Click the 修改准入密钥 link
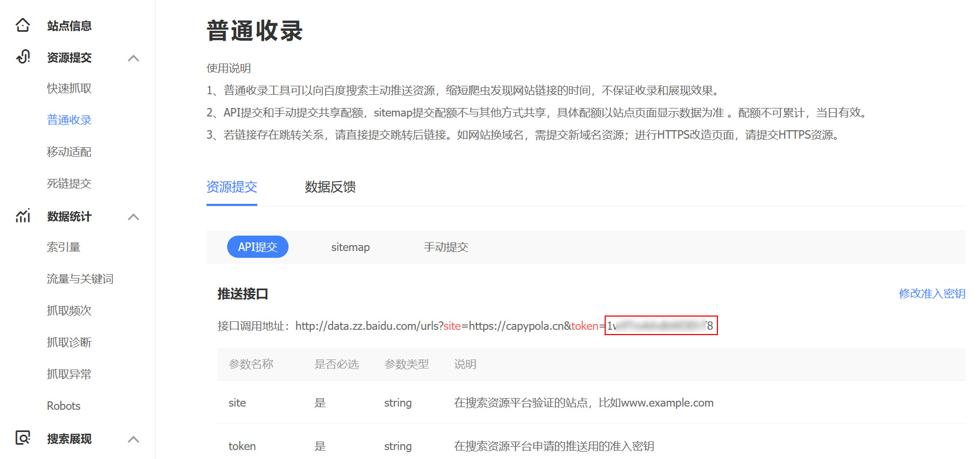980x459 pixels. coord(932,294)
